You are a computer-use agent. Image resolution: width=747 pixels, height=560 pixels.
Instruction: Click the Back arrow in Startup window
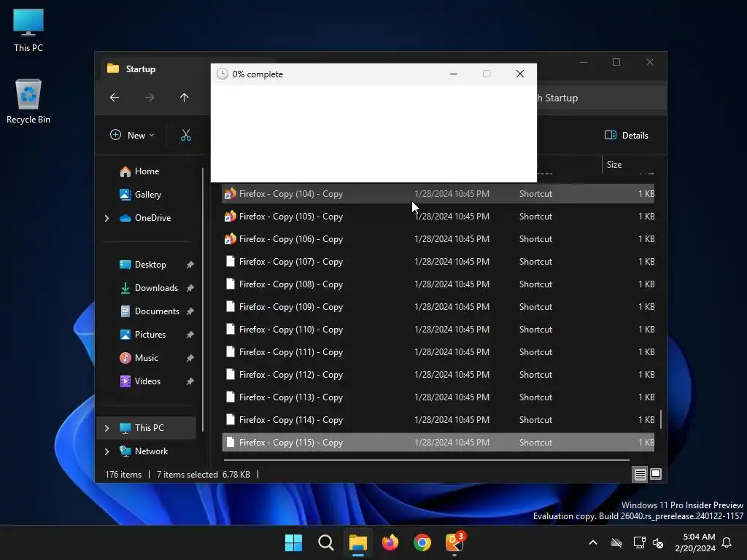(115, 98)
